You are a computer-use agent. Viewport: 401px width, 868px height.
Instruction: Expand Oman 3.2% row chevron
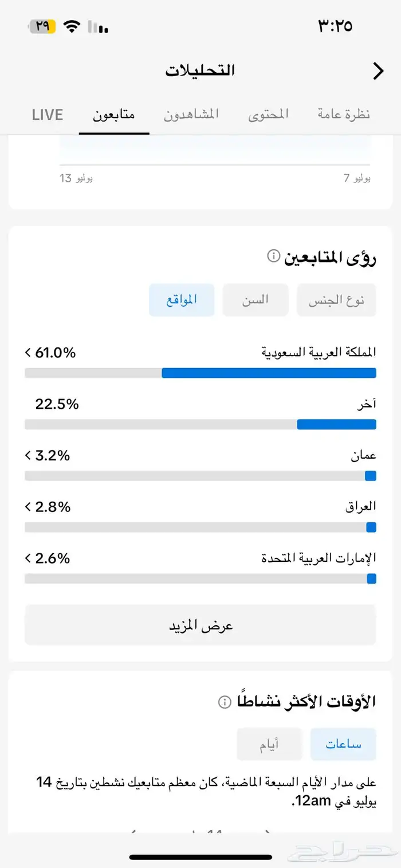pyautogui.click(x=27, y=456)
